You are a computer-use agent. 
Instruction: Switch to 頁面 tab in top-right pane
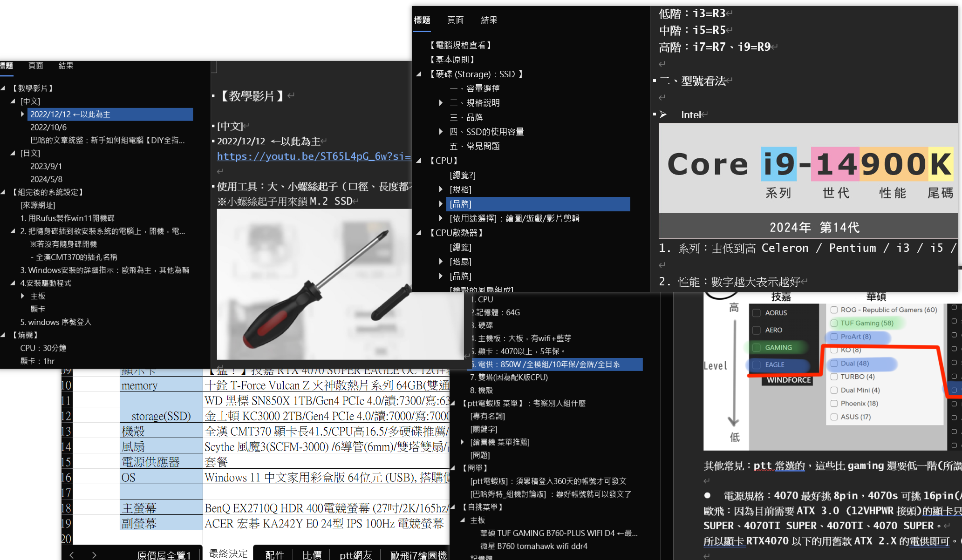(x=456, y=20)
